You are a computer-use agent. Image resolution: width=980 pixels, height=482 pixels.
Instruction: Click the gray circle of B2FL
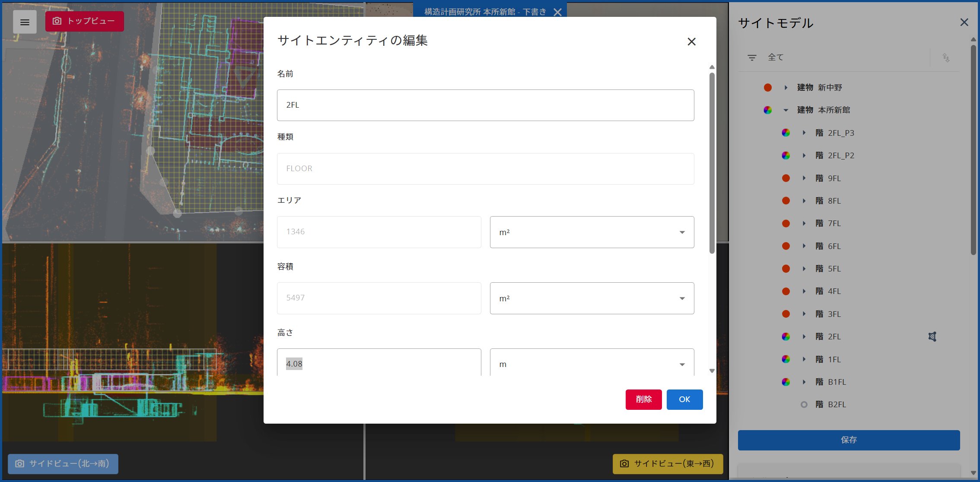pyautogui.click(x=804, y=405)
